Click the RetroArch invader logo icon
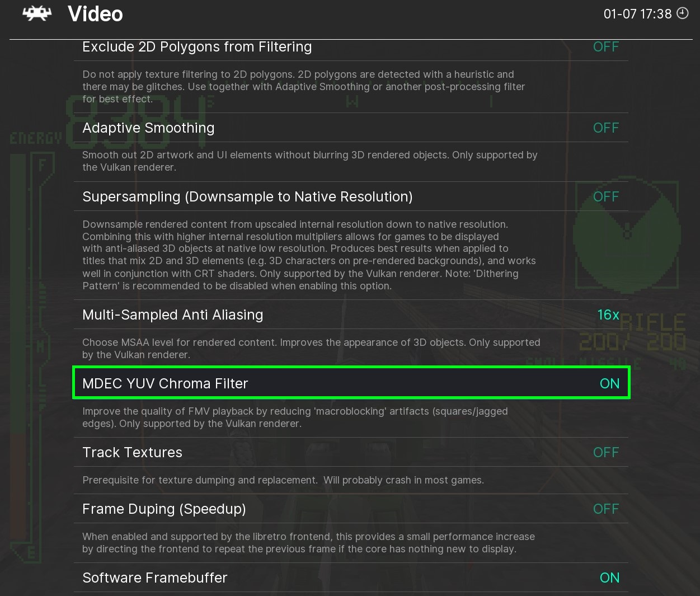The image size is (700, 596). click(37, 13)
